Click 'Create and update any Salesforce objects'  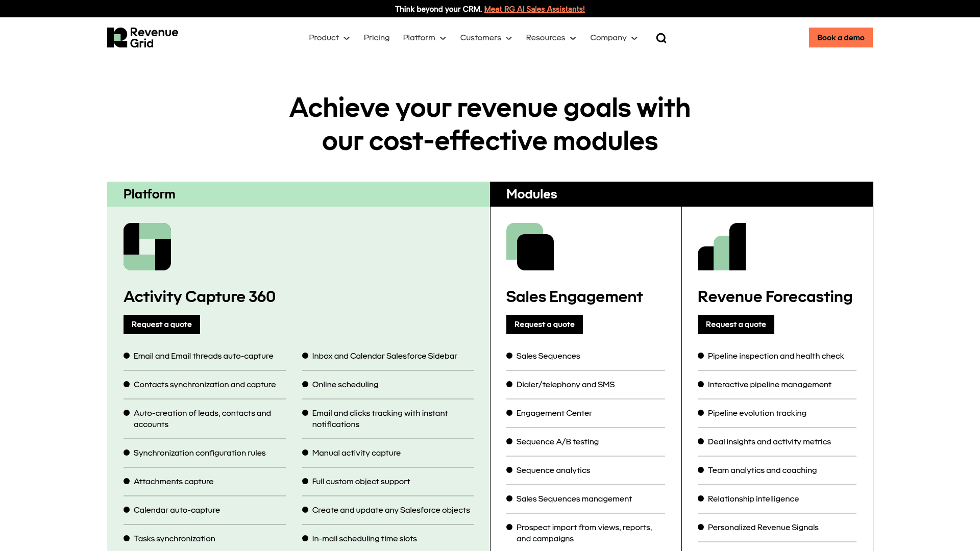[x=391, y=510]
